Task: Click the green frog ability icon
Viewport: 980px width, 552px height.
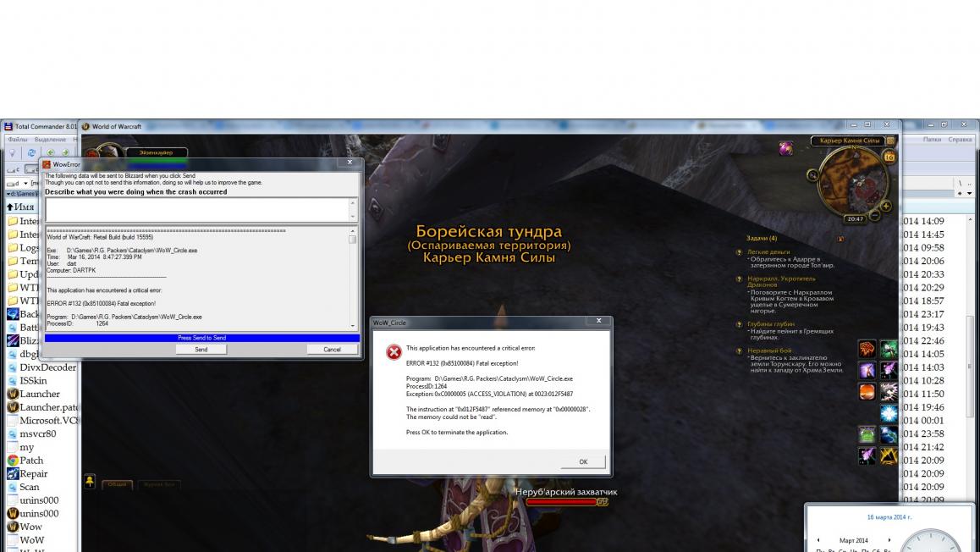Action: (867, 435)
